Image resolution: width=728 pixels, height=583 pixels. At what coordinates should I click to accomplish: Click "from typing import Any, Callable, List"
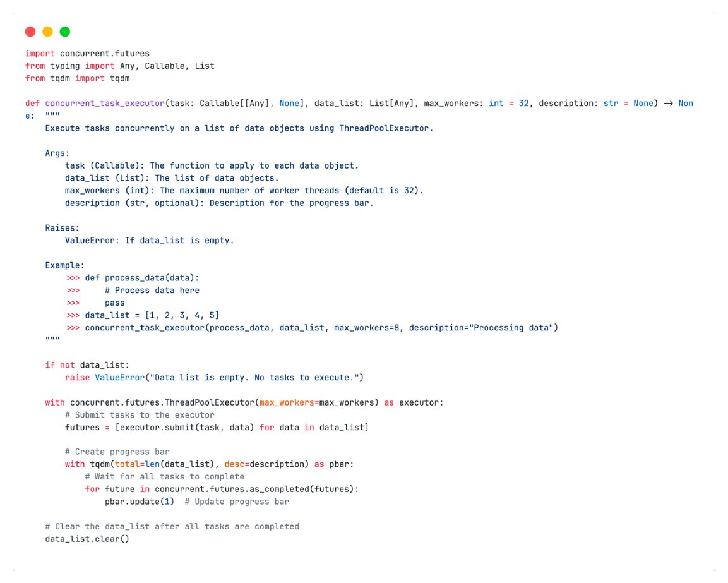pyautogui.click(x=120, y=66)
